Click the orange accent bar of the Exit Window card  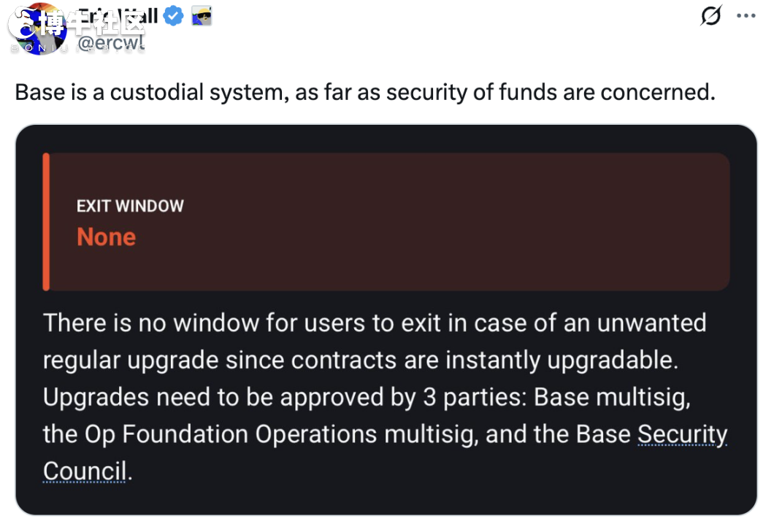[x=47, y=222]
